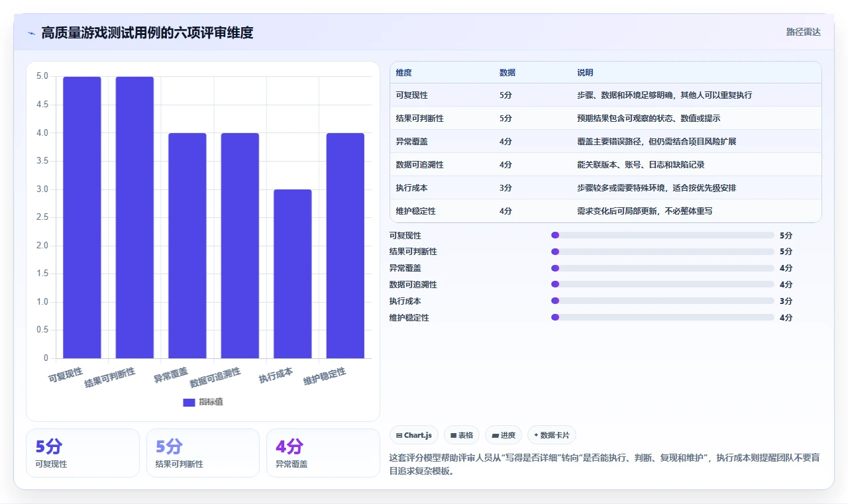Select the 进度 chip
Image resolution: width=848 pixels, height=504 pixels.
pos(503,435)
